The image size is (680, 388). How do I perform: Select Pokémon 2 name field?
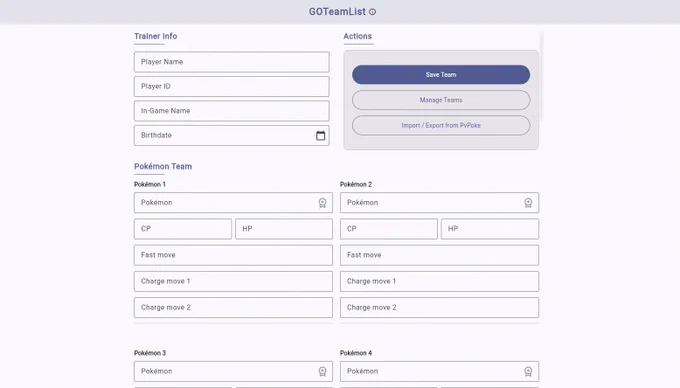point(439,202)
